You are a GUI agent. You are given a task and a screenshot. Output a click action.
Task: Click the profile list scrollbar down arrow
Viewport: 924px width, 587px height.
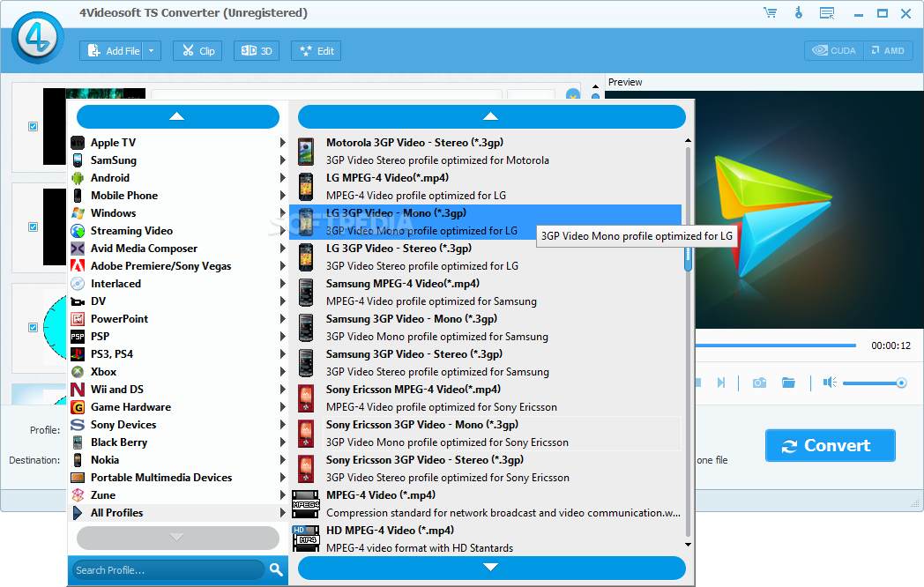(688, 546)
